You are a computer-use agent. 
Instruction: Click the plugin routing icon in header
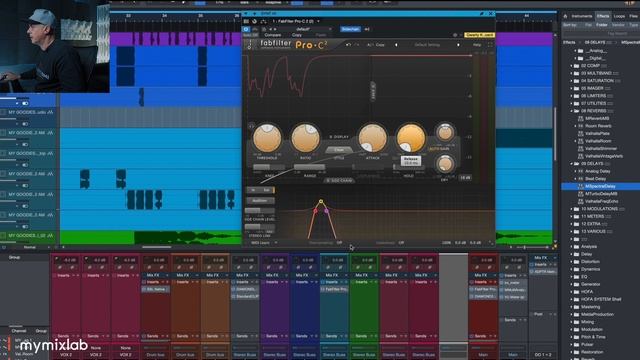[263, 21]
